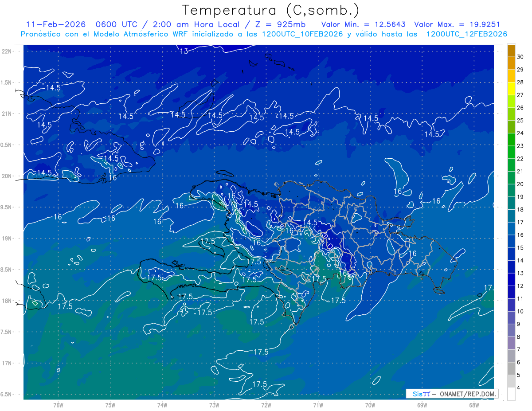Viewport: 532px width, 411px height.
Task: Click the "20N" latitude axis label
Action: click(7, 176)
